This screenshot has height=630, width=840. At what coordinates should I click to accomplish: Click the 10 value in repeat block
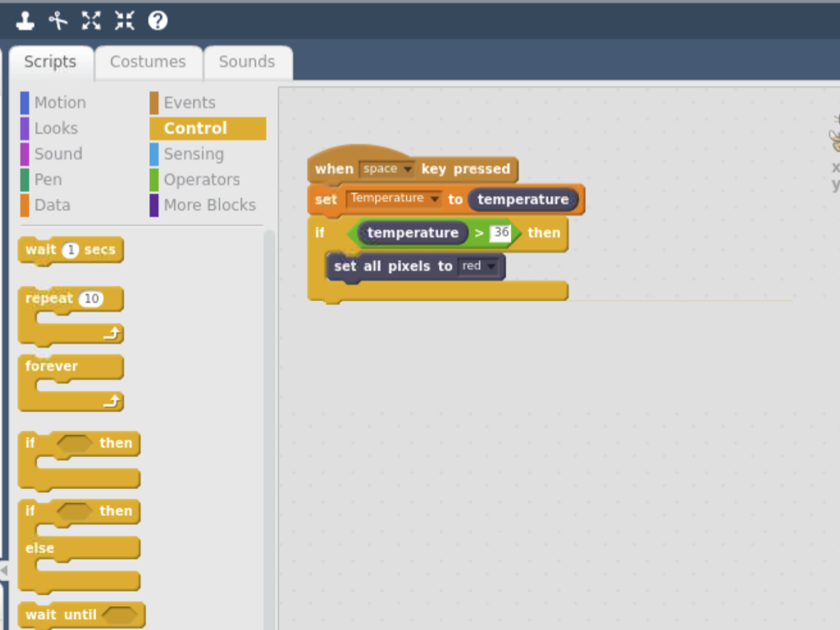click(91, 299)
